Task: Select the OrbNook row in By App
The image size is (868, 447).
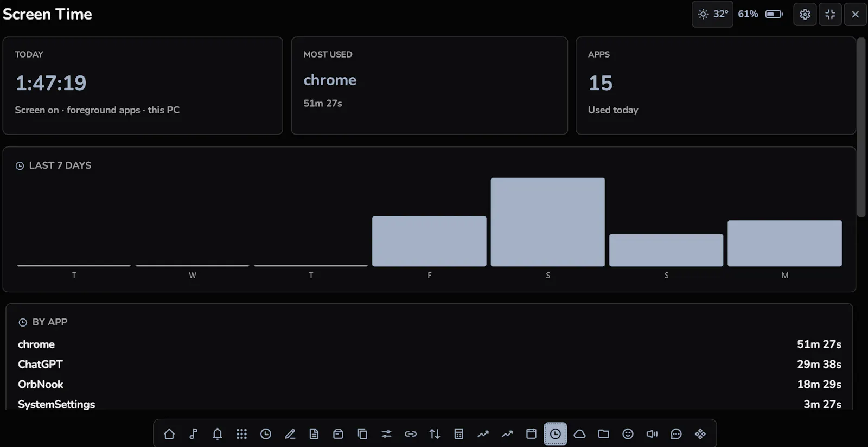Action: [x=430, y=385]
